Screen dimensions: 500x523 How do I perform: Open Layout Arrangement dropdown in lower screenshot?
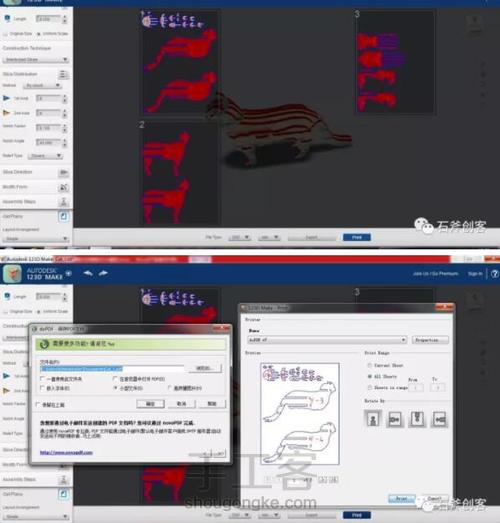click(x=36, y=516)
